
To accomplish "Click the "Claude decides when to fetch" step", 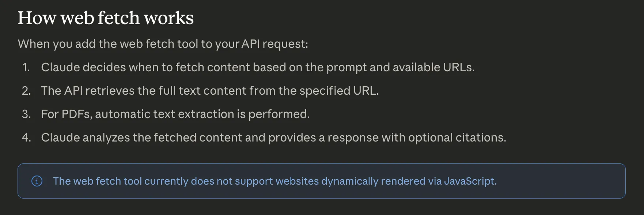I will tap(257, 67).
